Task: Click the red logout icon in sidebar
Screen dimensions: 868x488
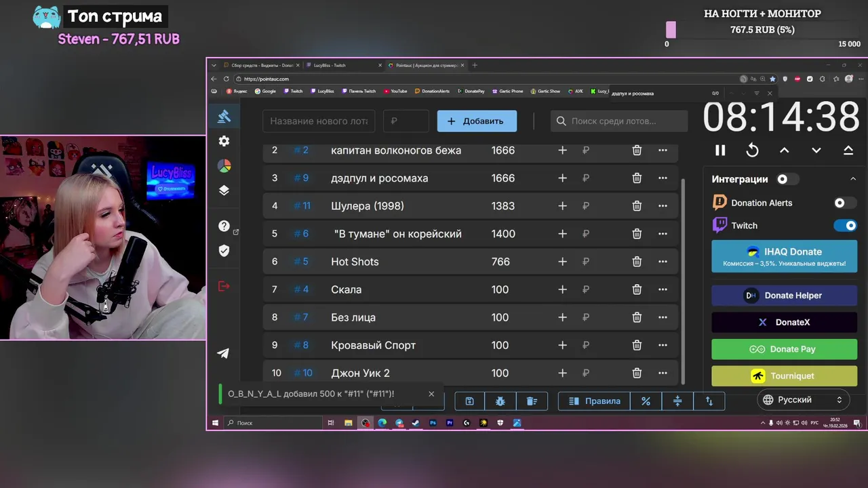Action: 224,286
